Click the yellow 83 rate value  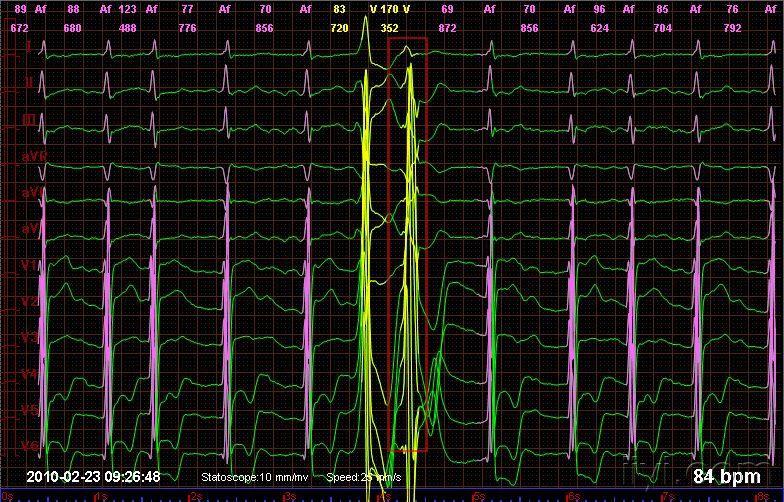[339, 9]
